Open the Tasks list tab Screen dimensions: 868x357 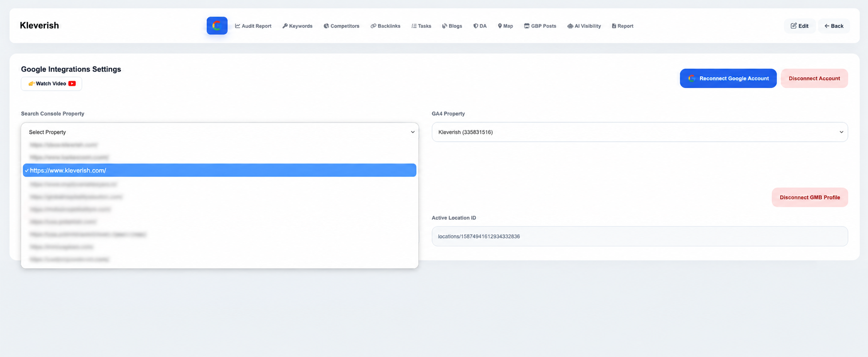tap(421, 26)
